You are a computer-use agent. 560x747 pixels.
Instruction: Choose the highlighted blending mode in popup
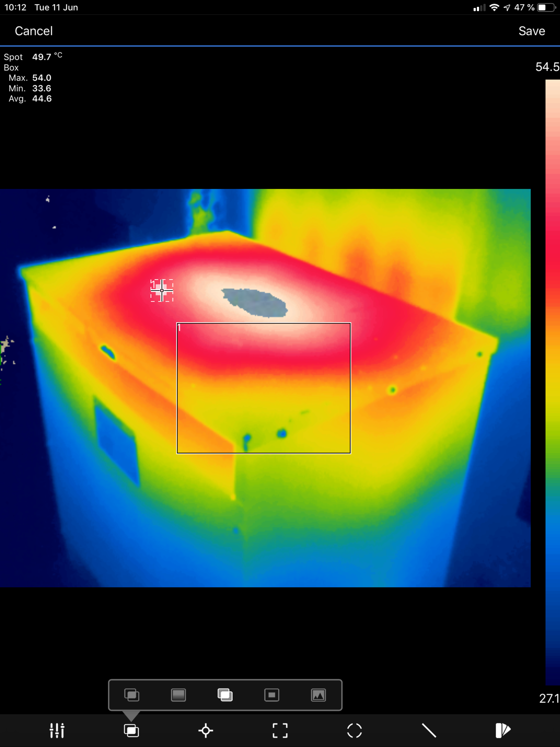coord(225,695)
